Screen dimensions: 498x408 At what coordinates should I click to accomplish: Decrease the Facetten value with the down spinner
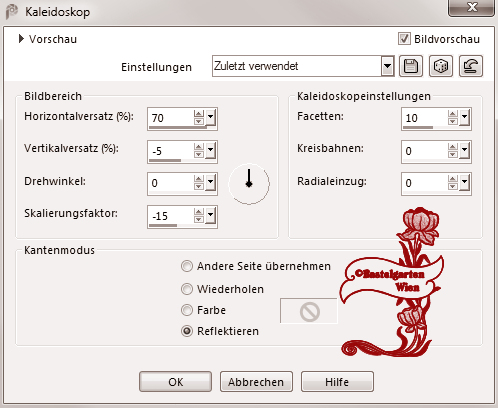click(x=453, y=122)
